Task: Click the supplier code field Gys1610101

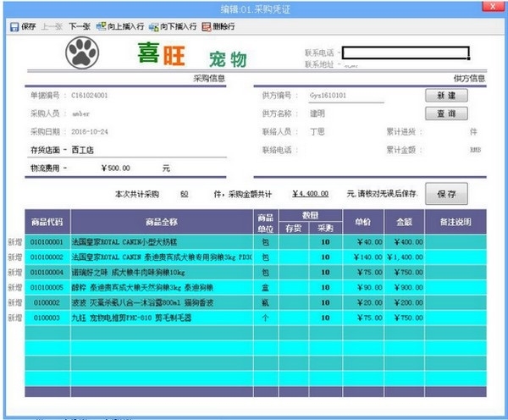Action: click(x=346, y=96)
